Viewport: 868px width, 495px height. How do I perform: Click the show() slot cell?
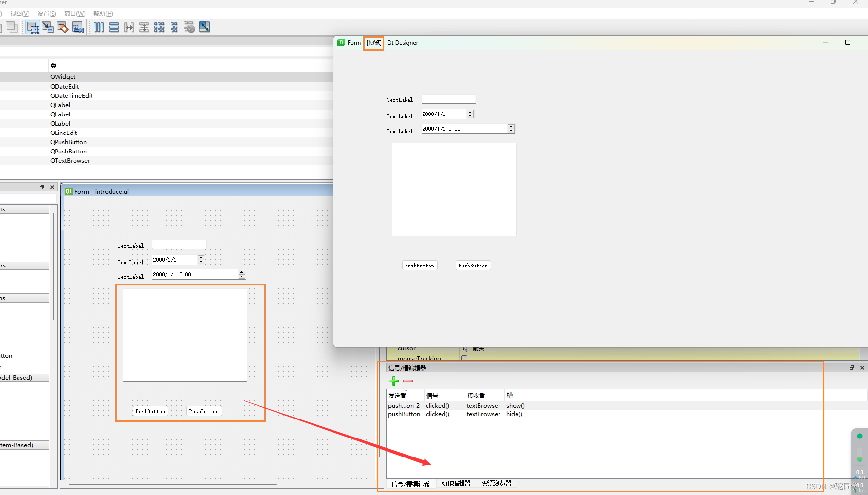[x=516, y=406]
